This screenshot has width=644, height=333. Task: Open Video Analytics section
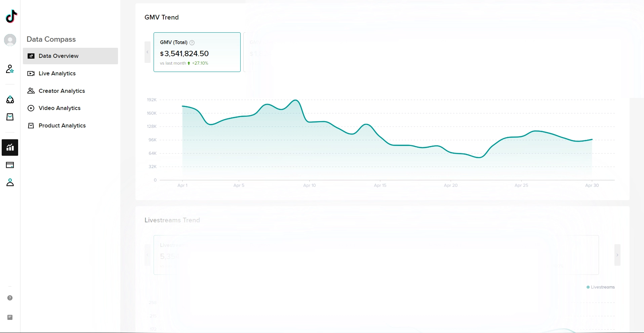click(59, 108)
